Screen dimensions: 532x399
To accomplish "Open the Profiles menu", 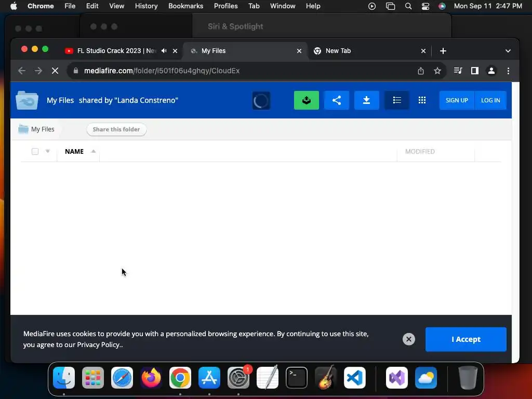I will (225, 6).
